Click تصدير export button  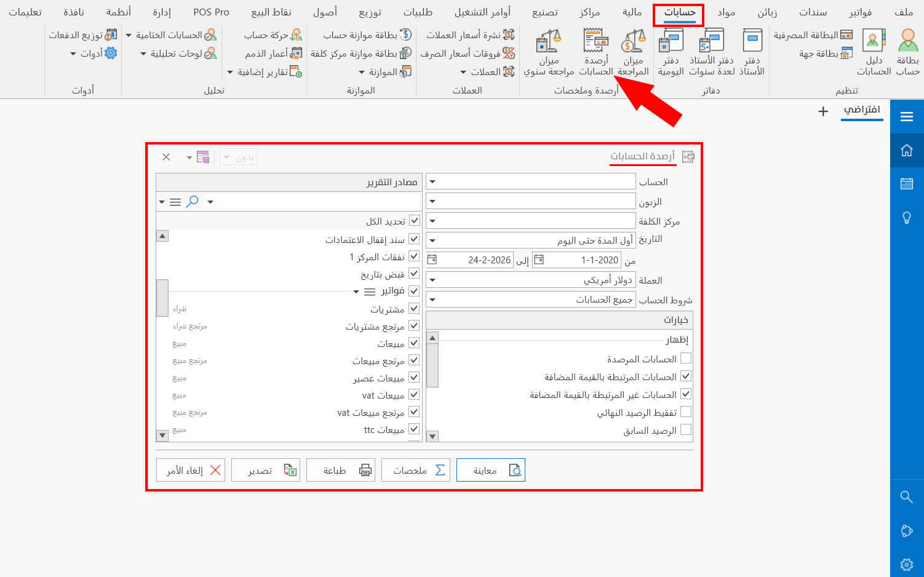pos(266,470)
